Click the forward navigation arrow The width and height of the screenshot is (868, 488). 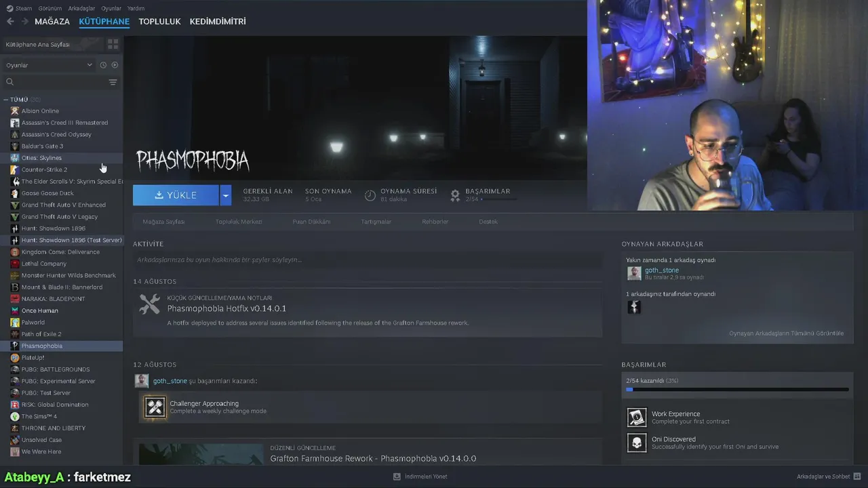[x=24, y=22]
